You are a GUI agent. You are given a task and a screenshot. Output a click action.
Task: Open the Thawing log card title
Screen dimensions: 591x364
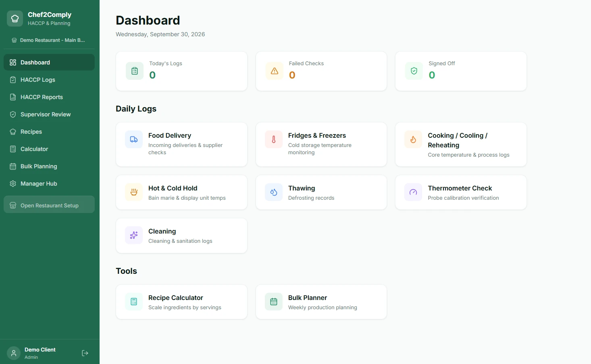[x=302, y=188]
